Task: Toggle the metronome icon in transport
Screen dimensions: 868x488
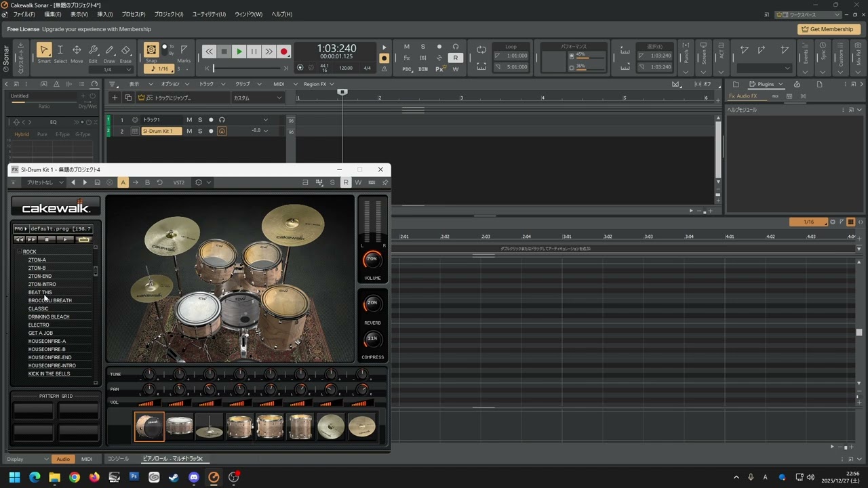Action: click(x=384, y=68)
